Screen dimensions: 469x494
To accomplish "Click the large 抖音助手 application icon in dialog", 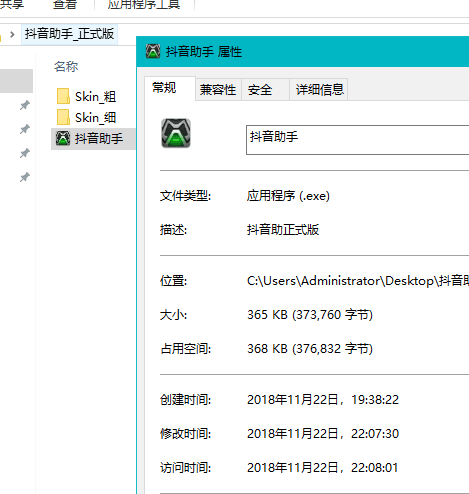I will (x=176, y=133).
